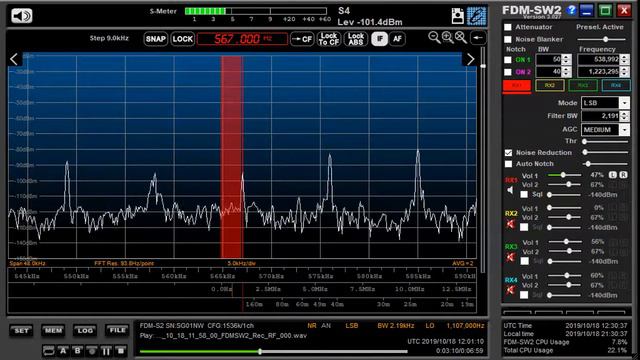Unmute the RX4 muted speaker icon

[510, 290]
